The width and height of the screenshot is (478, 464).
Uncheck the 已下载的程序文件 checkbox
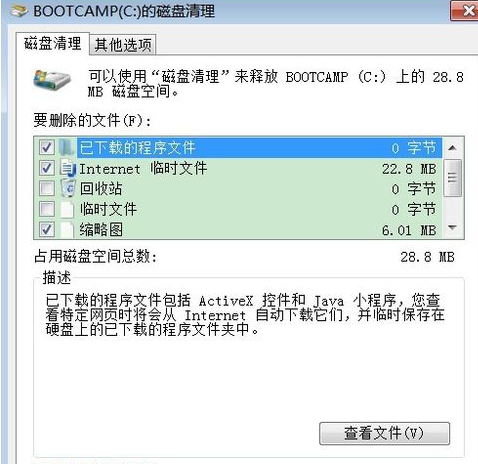[x=47, y=147]
